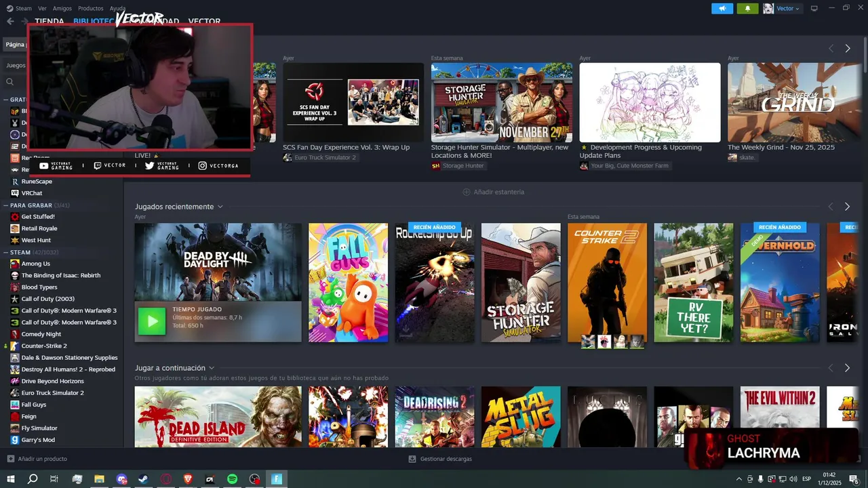Open Development Progress & Upcoming Update Plans news

pos(650,102)
